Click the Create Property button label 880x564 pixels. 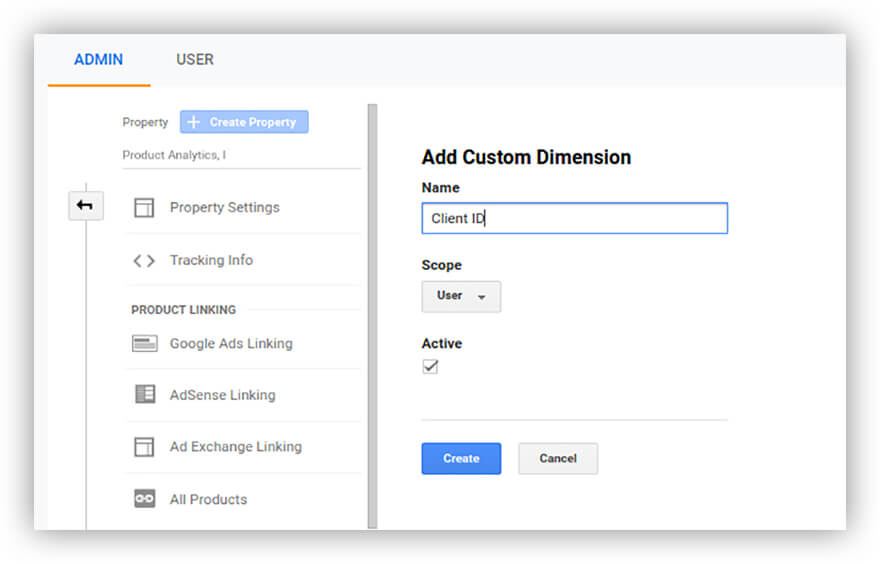[x=253, y=122]
